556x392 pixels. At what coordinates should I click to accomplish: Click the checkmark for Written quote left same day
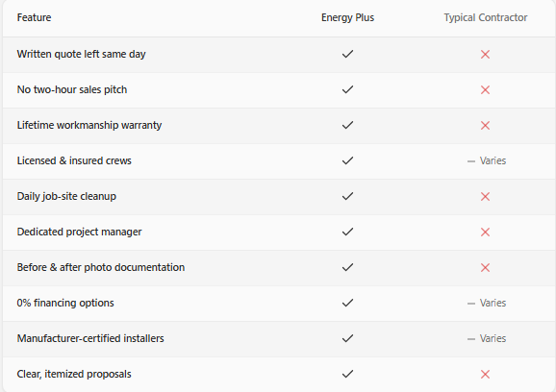point(347,54)
